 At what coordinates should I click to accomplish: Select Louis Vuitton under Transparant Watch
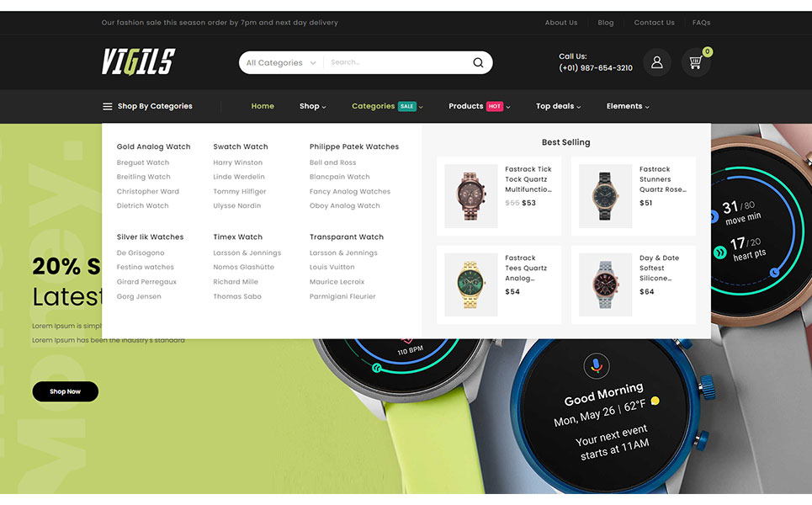click(331, 268)
